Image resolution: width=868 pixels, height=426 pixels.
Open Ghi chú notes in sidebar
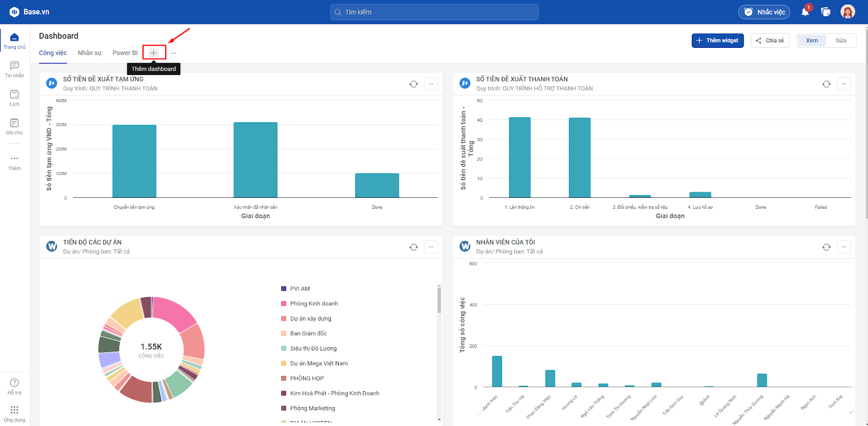coord(15,127)
